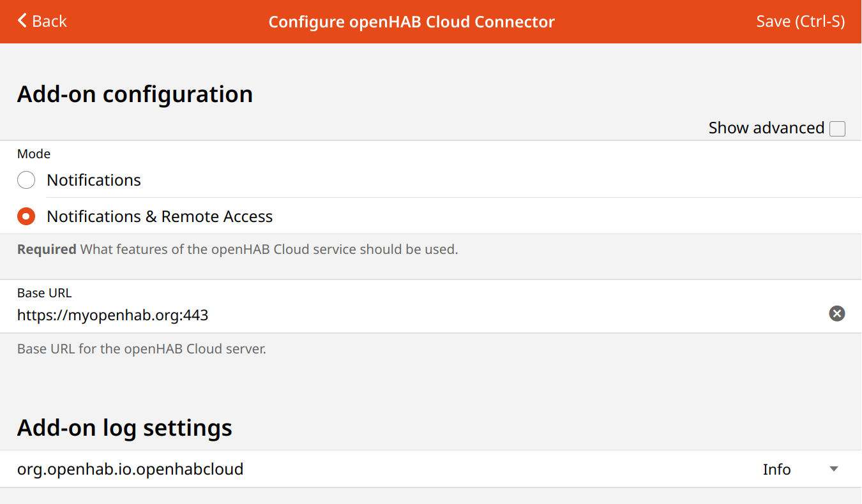Click the Back text in the header
This screenshot has width=862, height=504.
(x=49, y=21)
